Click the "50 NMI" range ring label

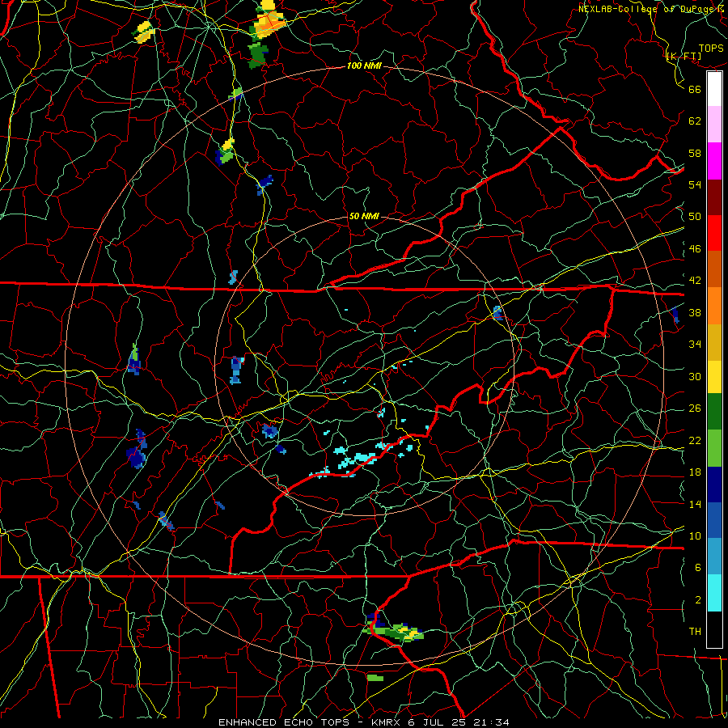coord(364,216)
